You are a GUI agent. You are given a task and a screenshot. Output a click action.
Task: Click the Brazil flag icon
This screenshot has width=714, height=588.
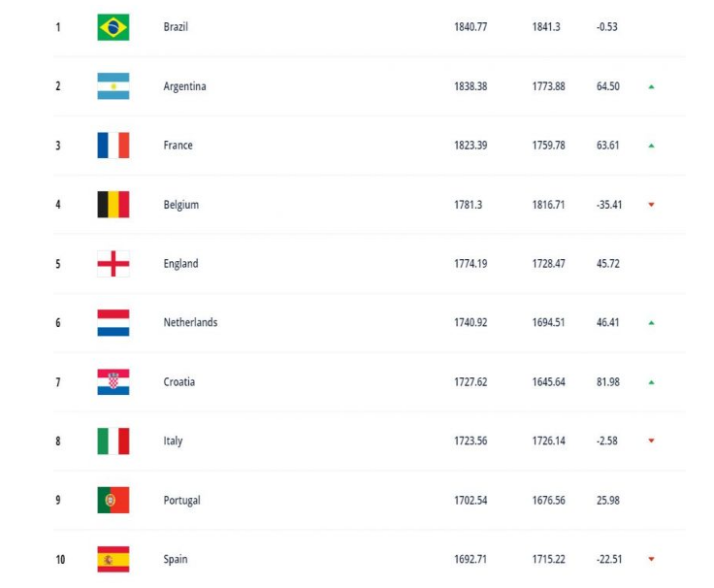[114, 27]
